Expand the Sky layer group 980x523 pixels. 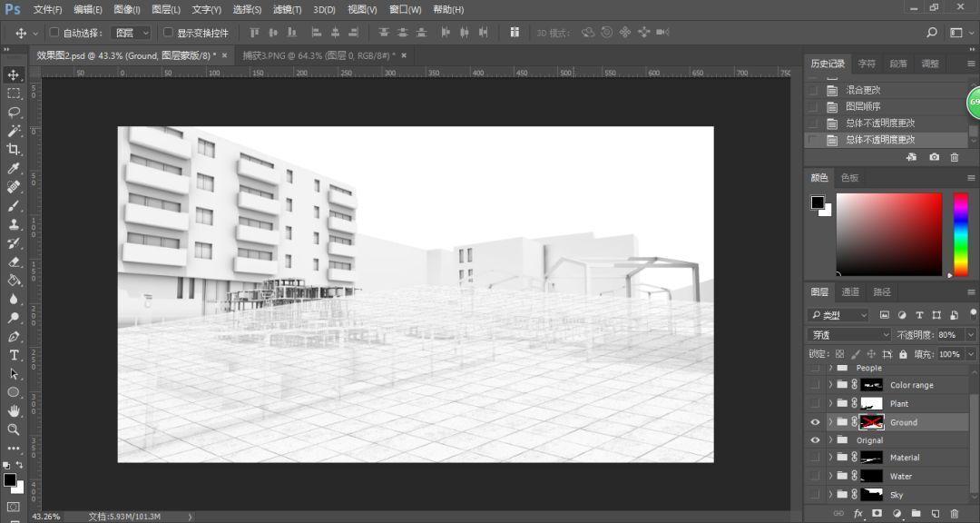click(x=830, y=494)
